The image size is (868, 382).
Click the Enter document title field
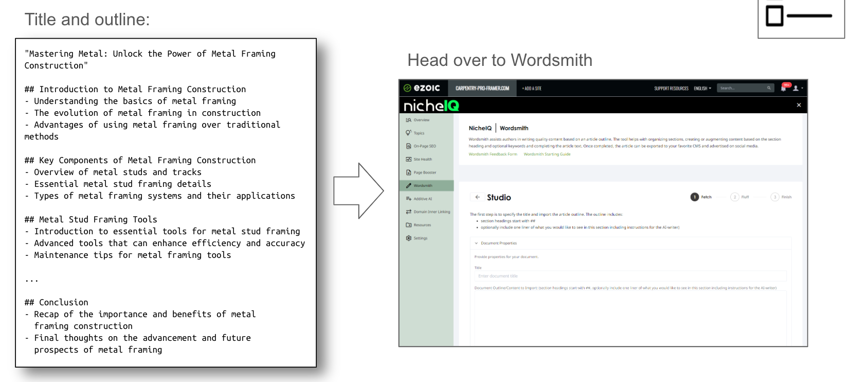tap(630, 276)
